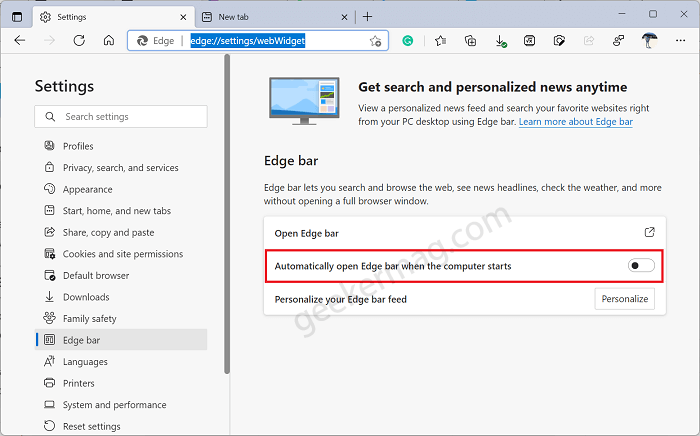700x436 pixels.
Task: Open the Grammarly extension icon
Action: [x=408, y=41]
